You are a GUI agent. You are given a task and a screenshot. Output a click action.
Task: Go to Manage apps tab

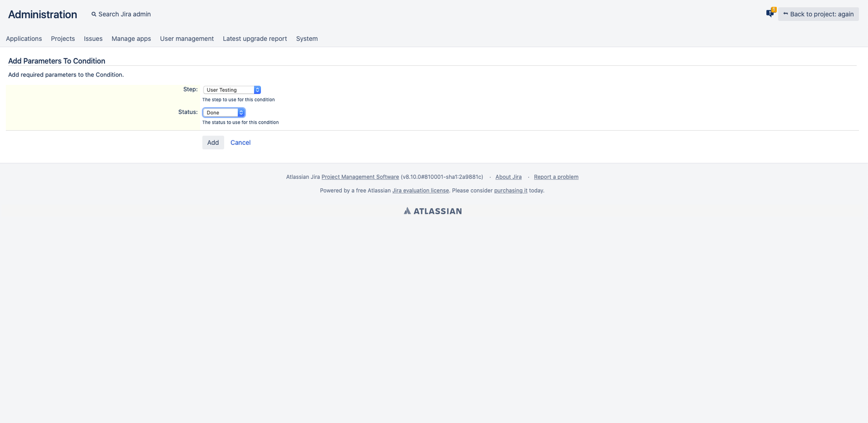click(x=131, y=39)
